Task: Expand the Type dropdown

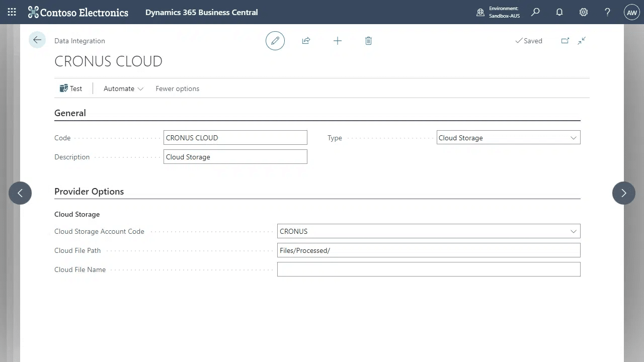Action: tap(573, 138)
